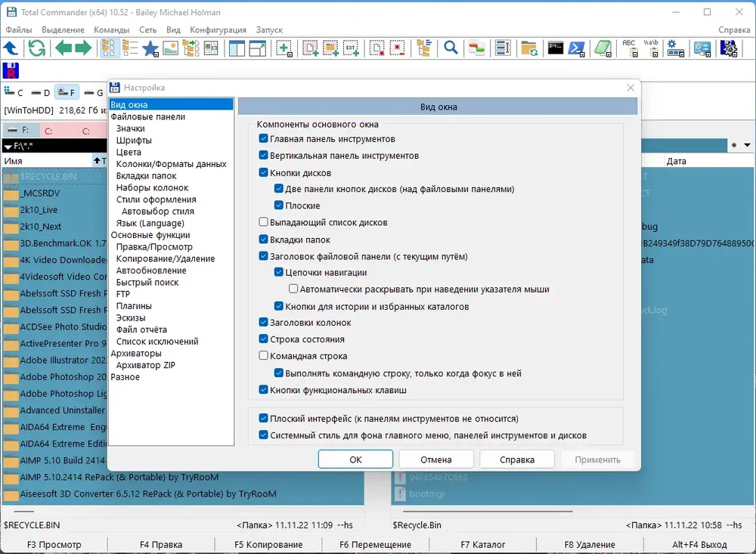Click the maximize panel layout icon
Viewport: 756px width, 554px height.
point(258,48)
